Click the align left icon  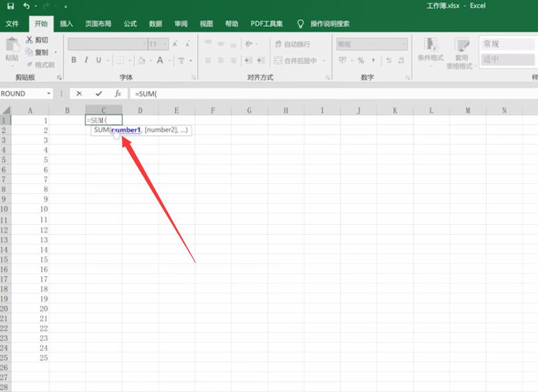208,60
